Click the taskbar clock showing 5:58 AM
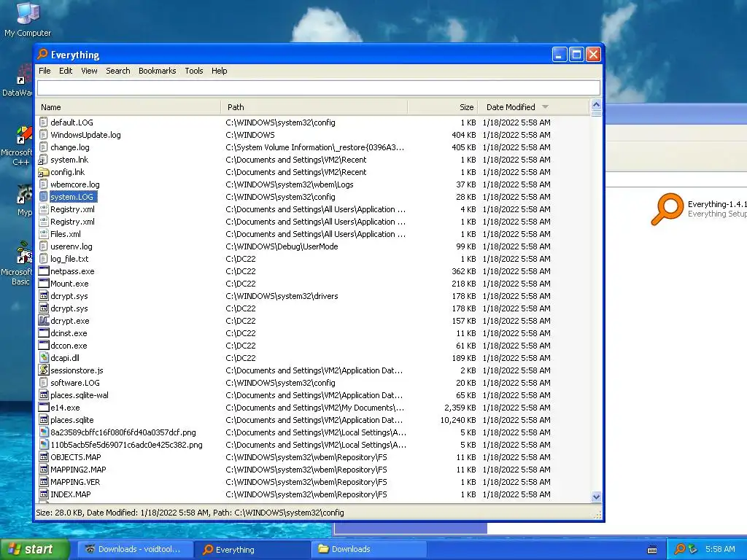747x560 pixels. coord(720,549)
